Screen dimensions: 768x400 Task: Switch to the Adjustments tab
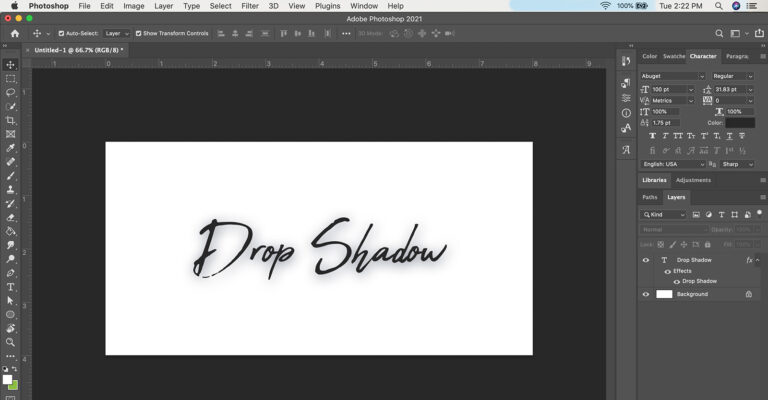(693, 180)
